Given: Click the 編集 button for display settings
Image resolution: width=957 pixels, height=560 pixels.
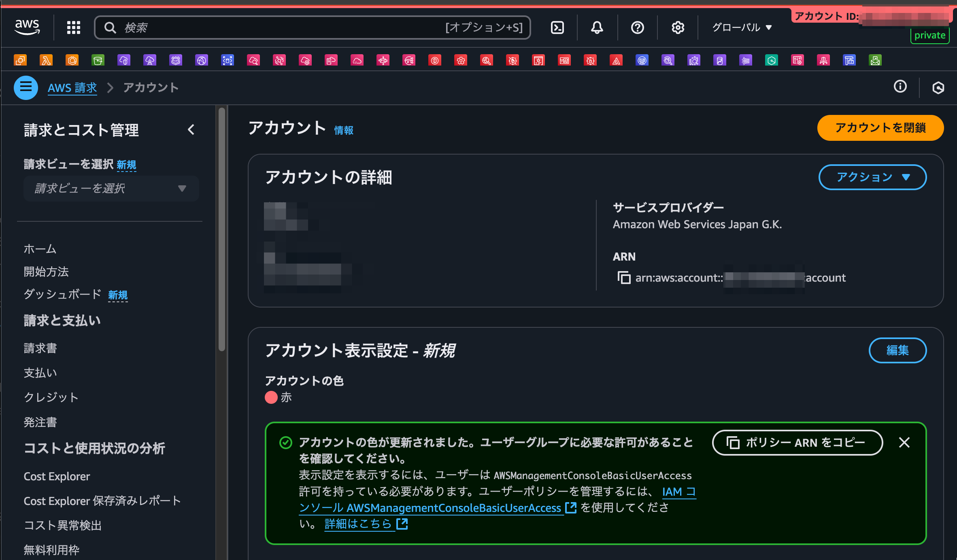Looking at the screenshot, I should point(897,350).
